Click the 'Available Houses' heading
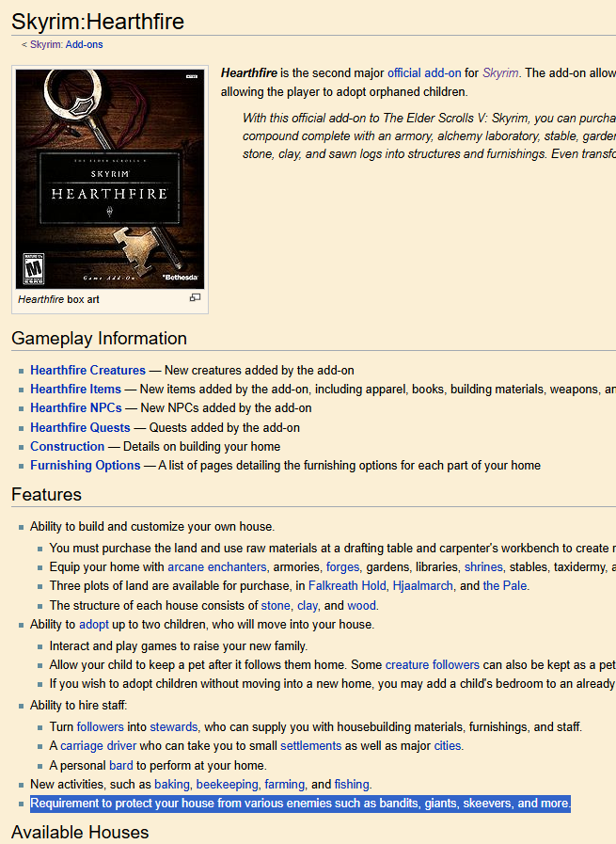This screenshot has height=844, width=616. (x=80, y=832)
